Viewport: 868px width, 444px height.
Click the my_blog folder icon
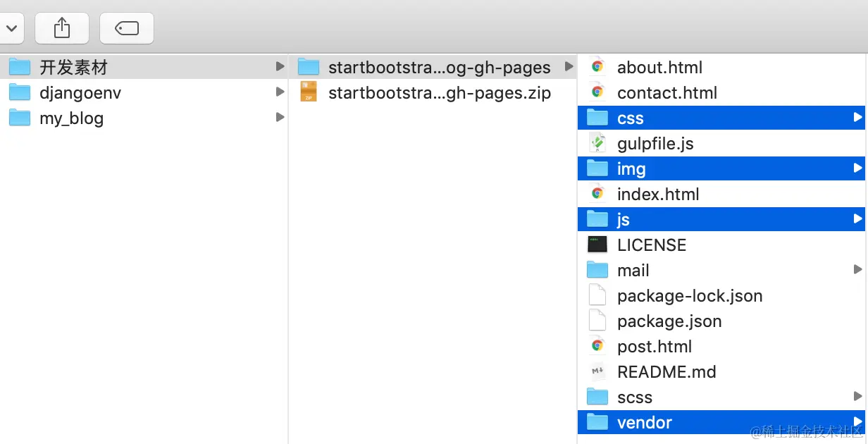[x=20, y=118]
